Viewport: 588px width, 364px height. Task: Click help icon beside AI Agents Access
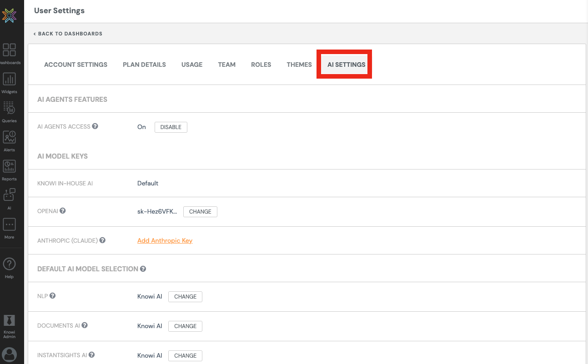coord(95,126)
